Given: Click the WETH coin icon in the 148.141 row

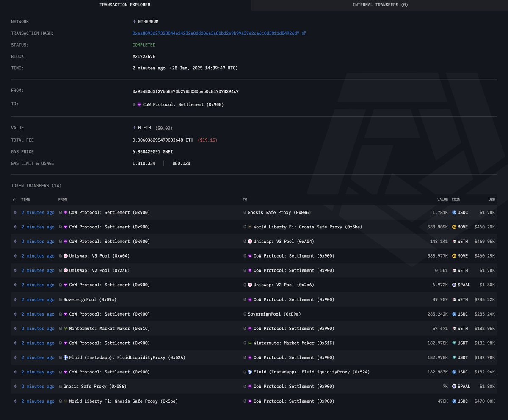Looking at the screenshot, I should click(x=454, y=242).
